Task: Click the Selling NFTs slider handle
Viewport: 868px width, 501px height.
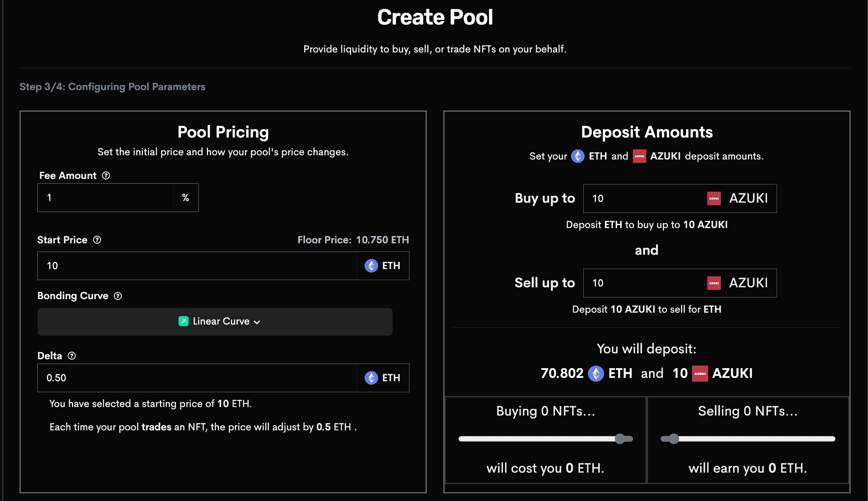Action: [674, 439]
